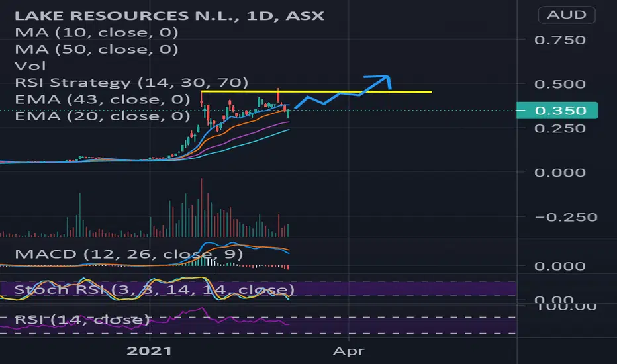Select the Vol indicator label
The height and width of the screenshot is (364, 617).
pos(30,66)
